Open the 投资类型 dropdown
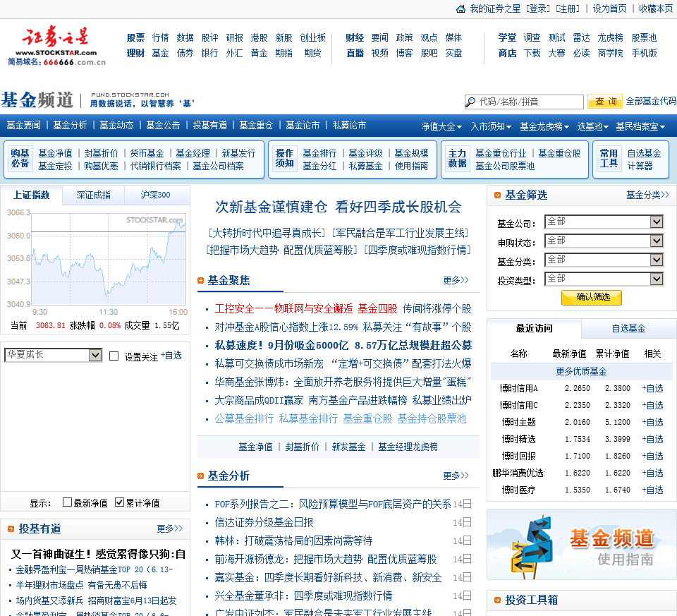The height and width of the screenshot is (616, 677). [x=604, y=279]
